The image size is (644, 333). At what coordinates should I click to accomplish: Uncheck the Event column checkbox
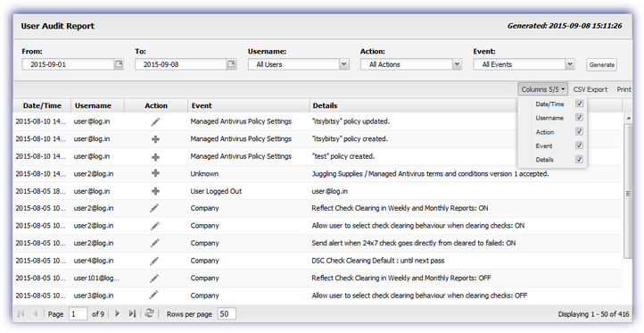click(579, 146)
